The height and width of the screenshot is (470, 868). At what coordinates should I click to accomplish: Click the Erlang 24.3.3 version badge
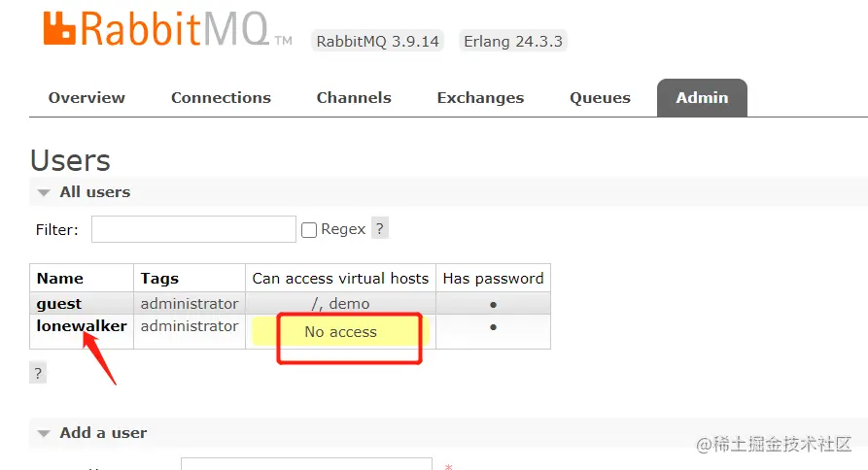(x=513, y=42)
